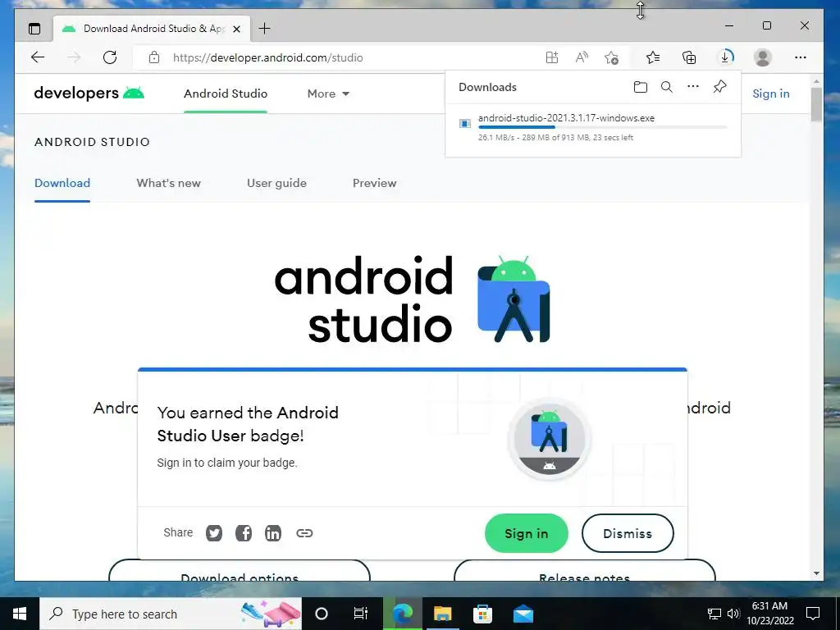This screenshot has height=630, width=840.
Task: Open the notification center
Action: click(813, 614)
